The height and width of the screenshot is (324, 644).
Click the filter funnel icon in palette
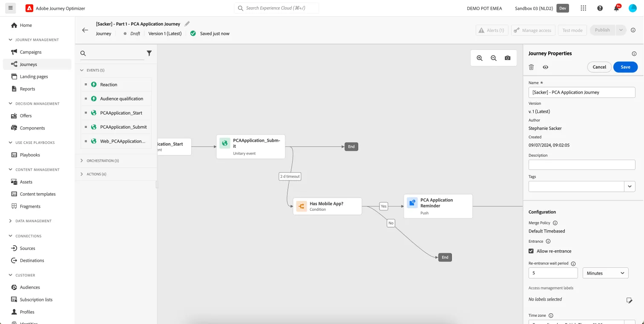pyautogui.click(x=149, y=53)
